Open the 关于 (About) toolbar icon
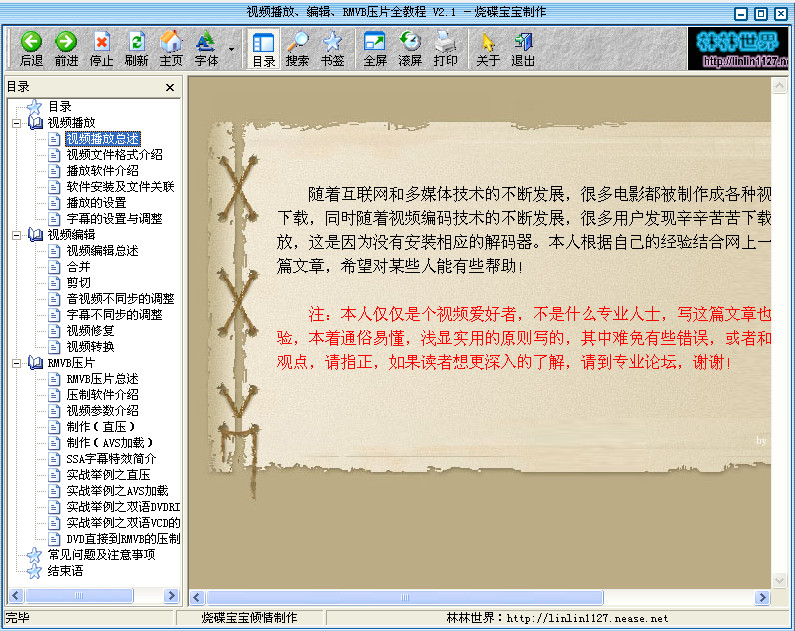 (x=488, y=49)
